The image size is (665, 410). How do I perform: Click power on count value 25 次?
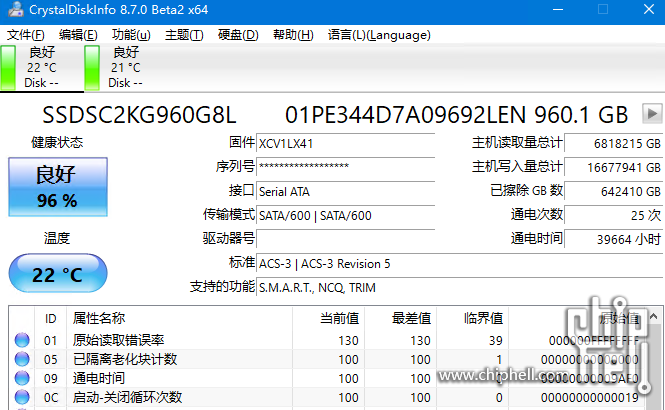pos(614,215)
